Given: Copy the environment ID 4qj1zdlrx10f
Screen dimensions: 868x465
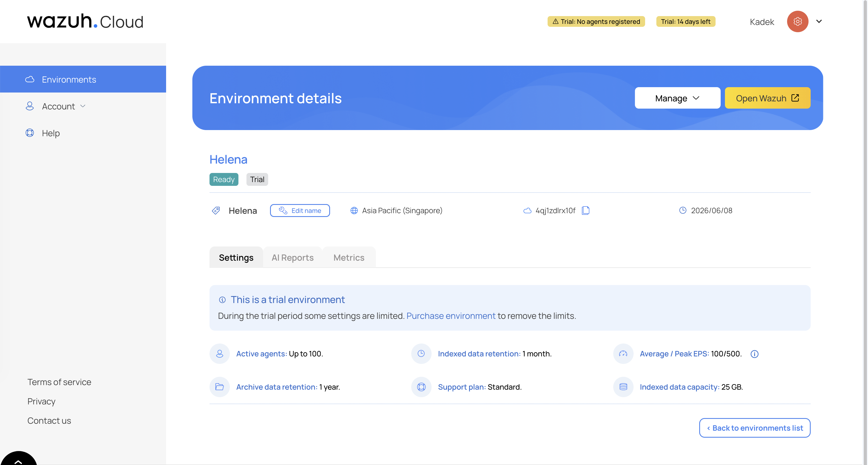Looking at the screenshot, I should pos(586,211).
